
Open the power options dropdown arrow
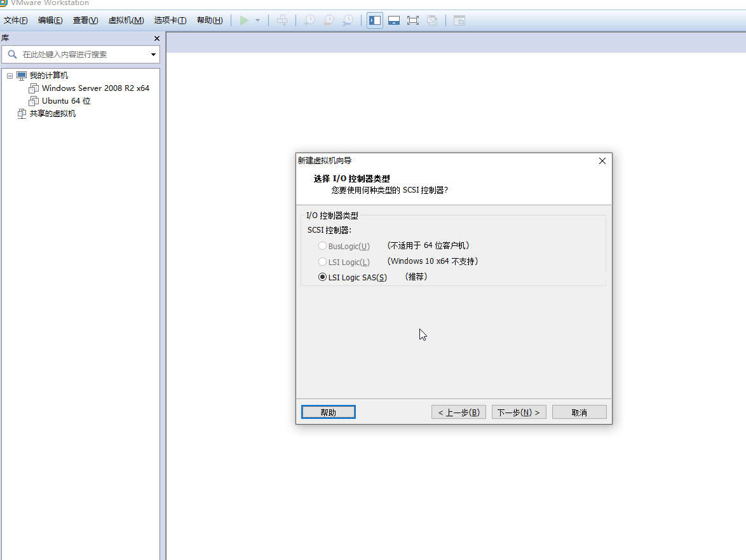[x=257, y=20]
